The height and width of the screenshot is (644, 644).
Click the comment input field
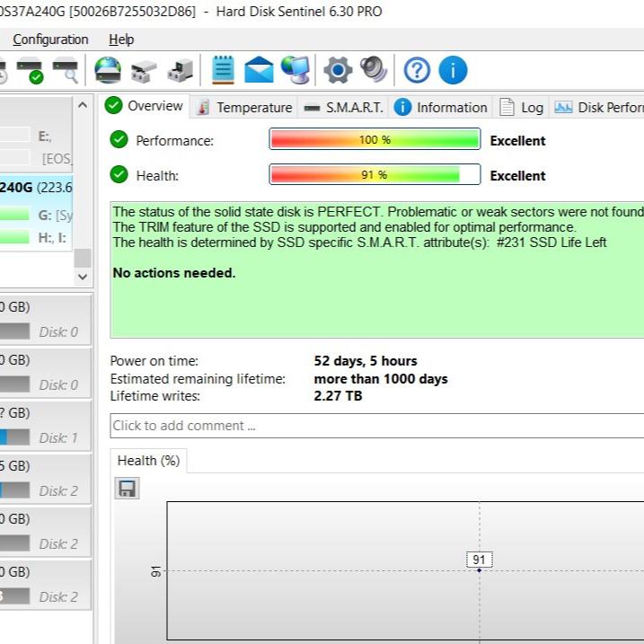(377, 426)
